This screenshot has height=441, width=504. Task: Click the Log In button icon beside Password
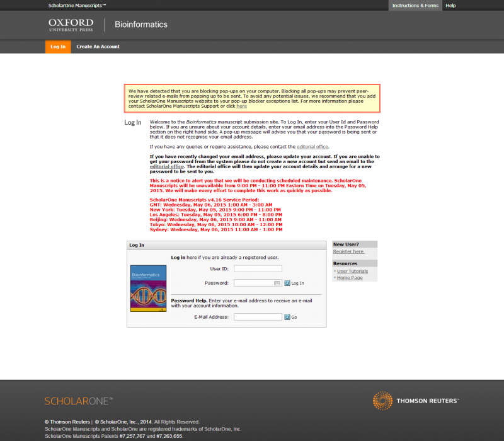pos(287,283)
